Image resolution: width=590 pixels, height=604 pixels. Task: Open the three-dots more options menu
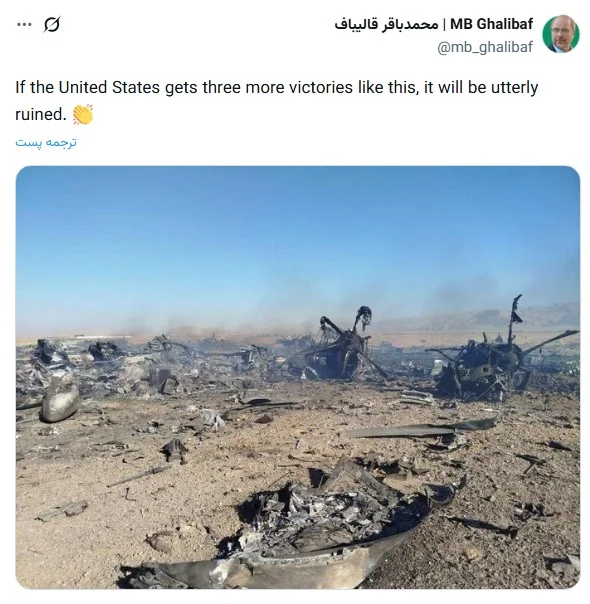click(x=24, y=25)
